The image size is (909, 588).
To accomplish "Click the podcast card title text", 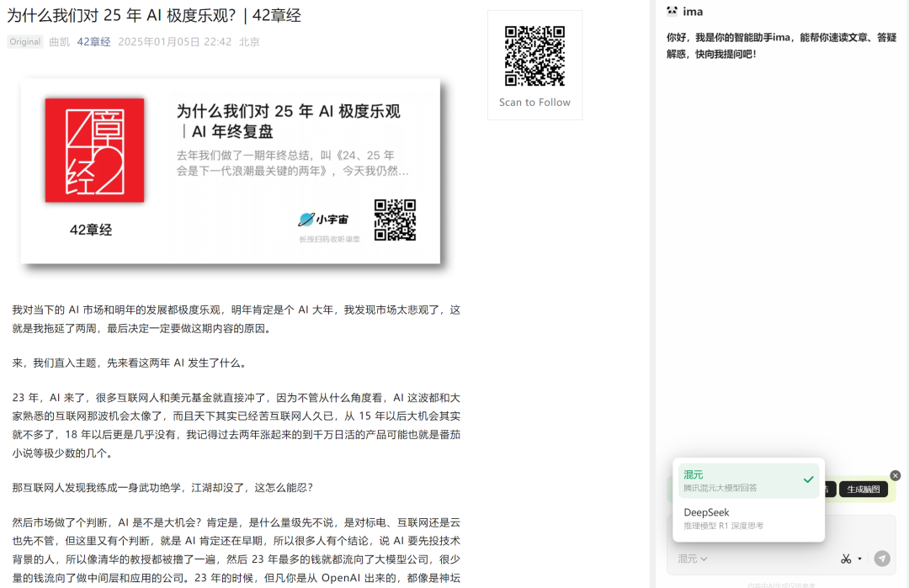I will pos(288,121).
